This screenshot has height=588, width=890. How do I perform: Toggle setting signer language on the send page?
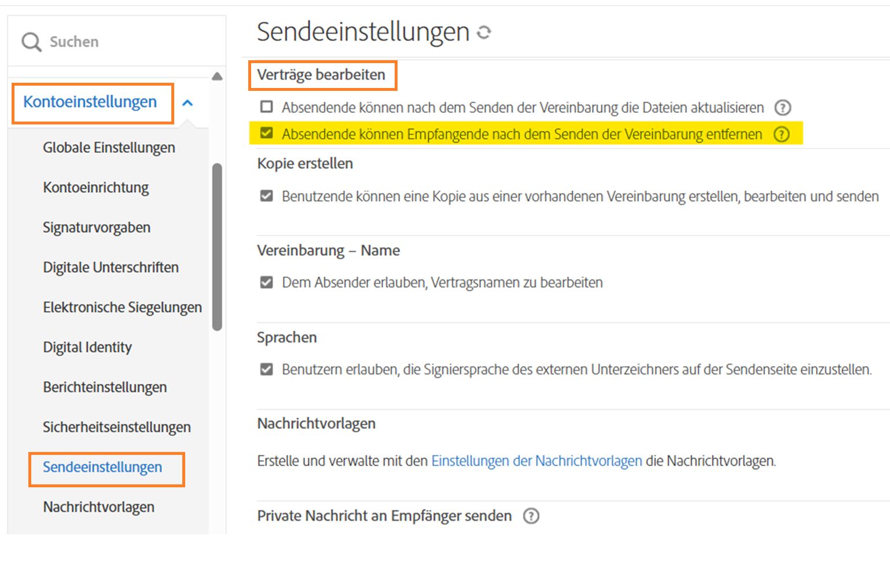(266, 369)
